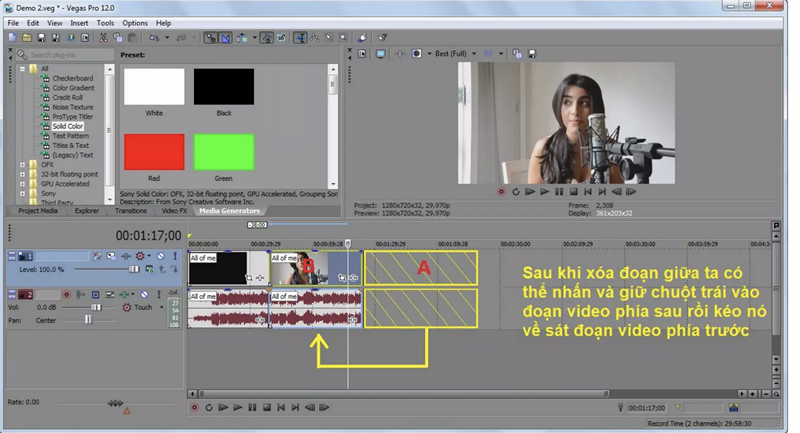This screenshot has height=433, width=800.
Task: Toggle Auto Ripple in the toolbar
Action: 242,38
